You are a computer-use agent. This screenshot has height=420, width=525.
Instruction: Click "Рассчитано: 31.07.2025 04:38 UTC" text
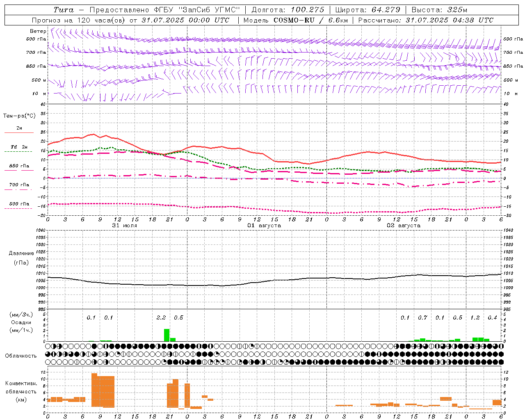pos(426,20)
